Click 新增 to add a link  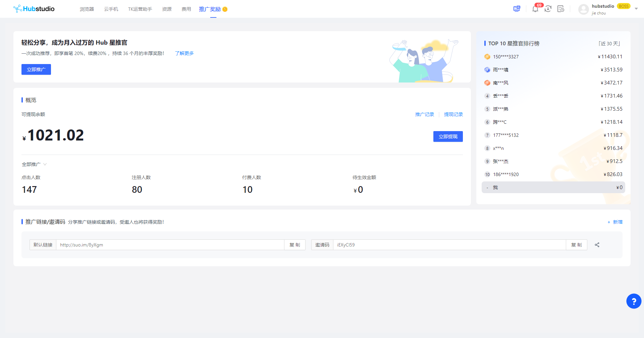click(x=615, y=222)
